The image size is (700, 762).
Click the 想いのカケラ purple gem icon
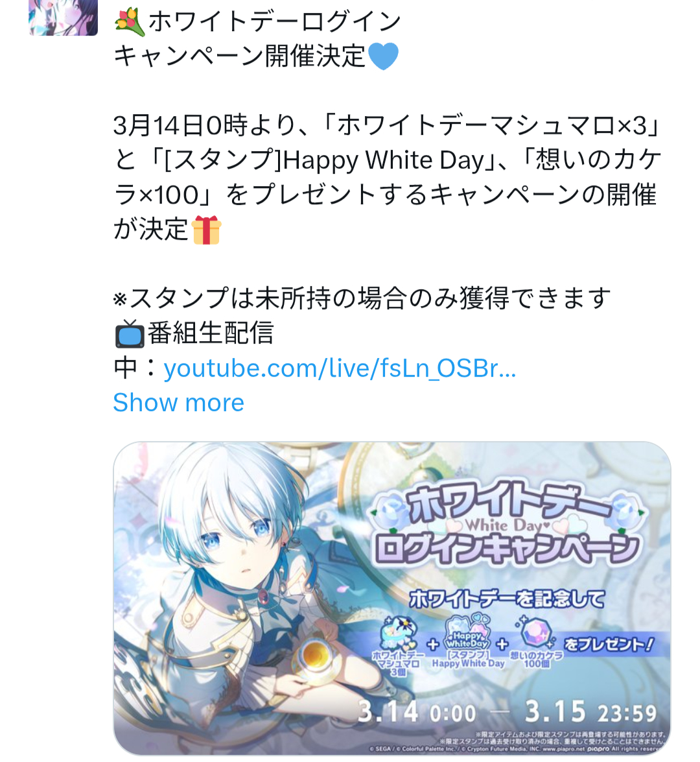pyautogui.click(x=536, y=632)
